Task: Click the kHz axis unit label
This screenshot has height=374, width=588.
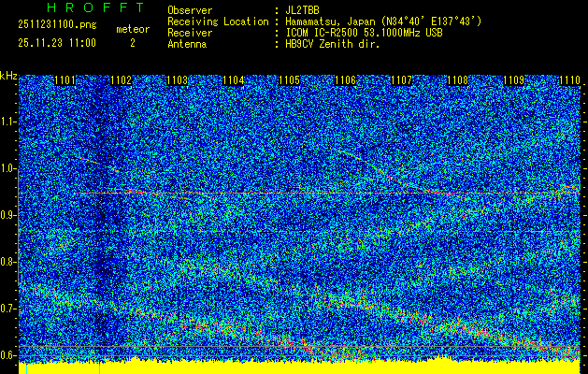Action: tap(8, 75)
